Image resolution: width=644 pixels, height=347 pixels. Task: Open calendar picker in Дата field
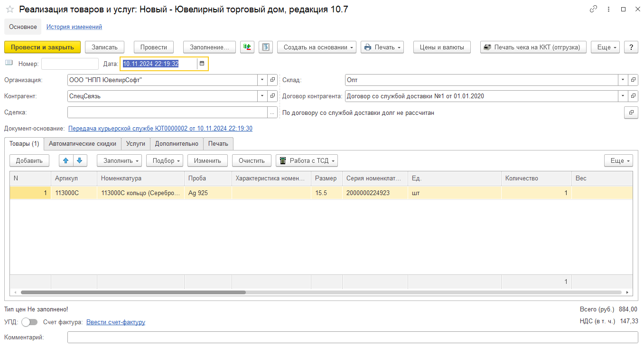[202, 64]
